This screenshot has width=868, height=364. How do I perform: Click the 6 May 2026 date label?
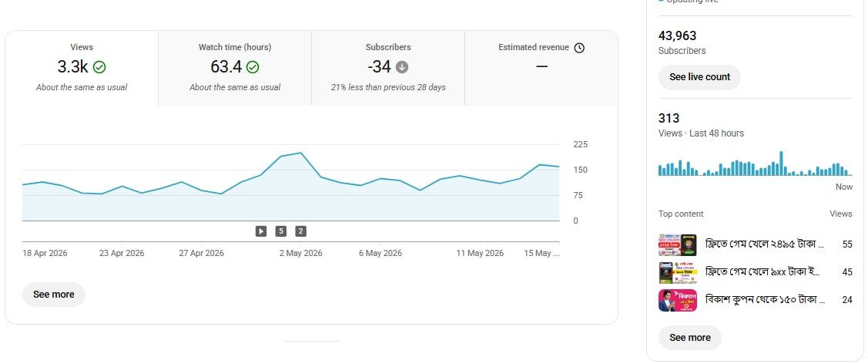point(380,253)
